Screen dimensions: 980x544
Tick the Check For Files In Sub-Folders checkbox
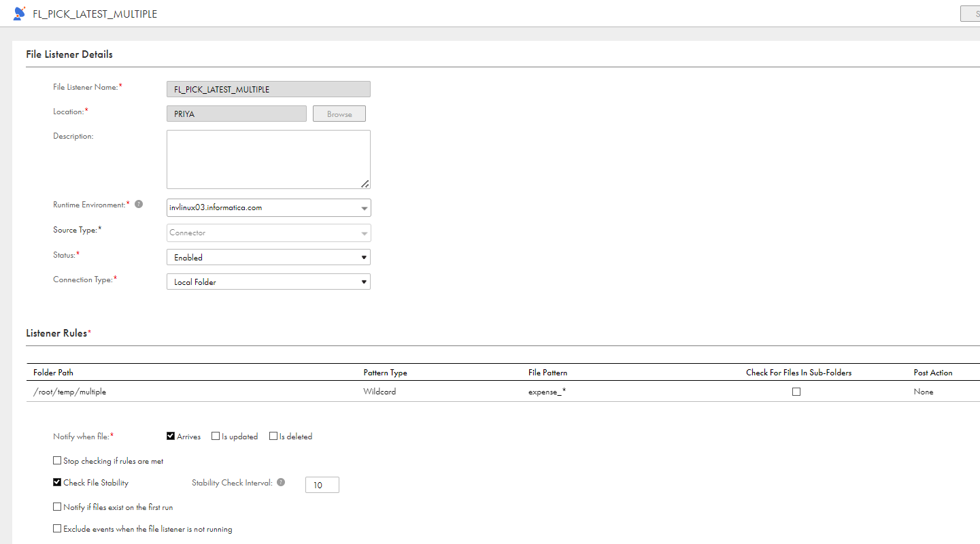click(796, 392)
